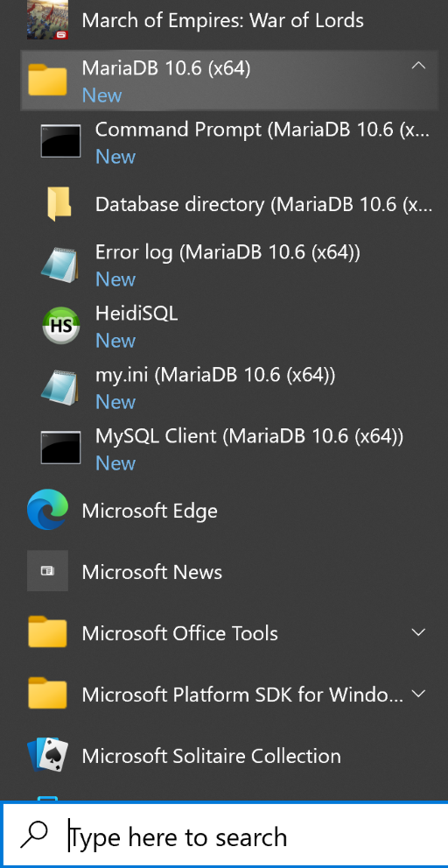
Task: Click the my.ini notepad icon
Action: pos(59,387)
